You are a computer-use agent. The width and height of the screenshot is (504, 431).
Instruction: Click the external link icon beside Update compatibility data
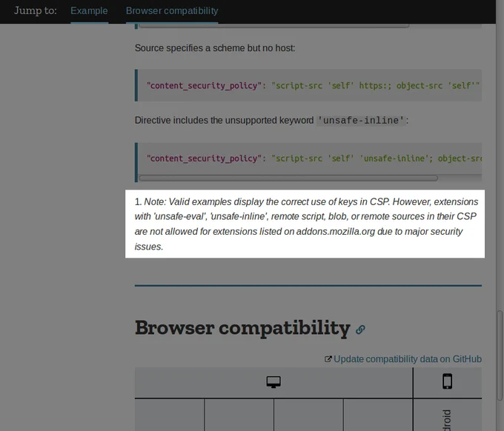(x=328, y=359)
